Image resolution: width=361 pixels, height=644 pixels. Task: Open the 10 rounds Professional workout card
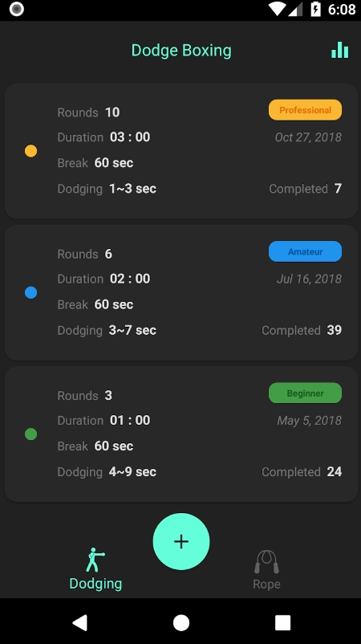181,151
